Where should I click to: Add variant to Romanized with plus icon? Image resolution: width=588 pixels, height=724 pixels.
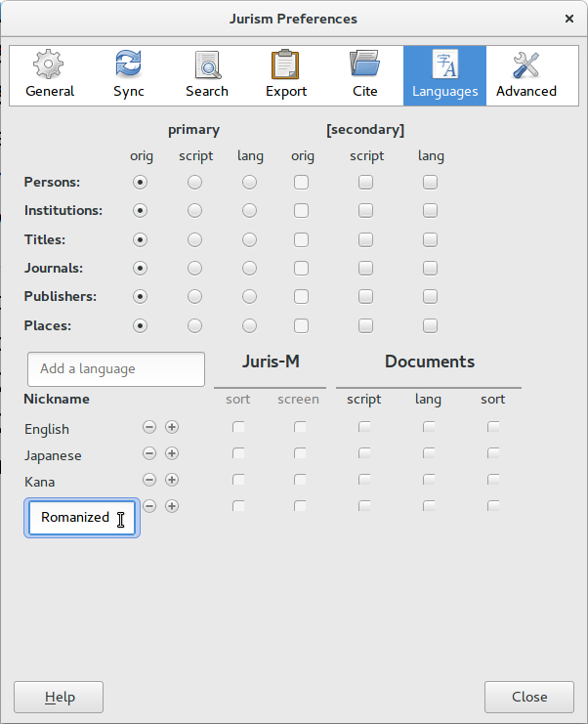(172, 506)
